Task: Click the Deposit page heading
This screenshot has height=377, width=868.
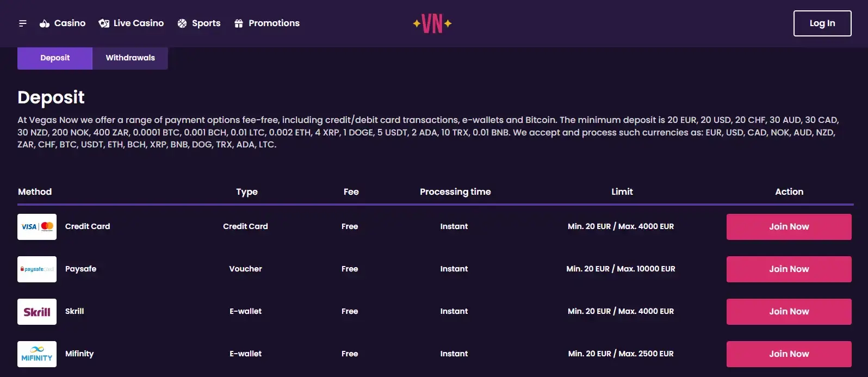Action: tap(51, 97)
